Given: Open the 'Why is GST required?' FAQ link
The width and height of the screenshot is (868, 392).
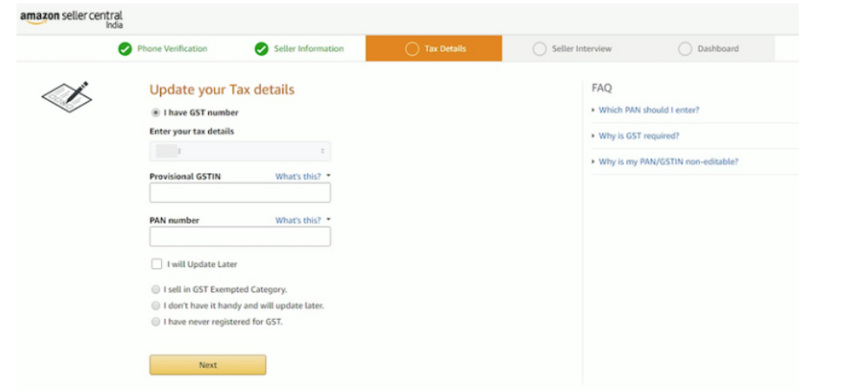Looking at the screenshot, I should (x=638, y=136).
